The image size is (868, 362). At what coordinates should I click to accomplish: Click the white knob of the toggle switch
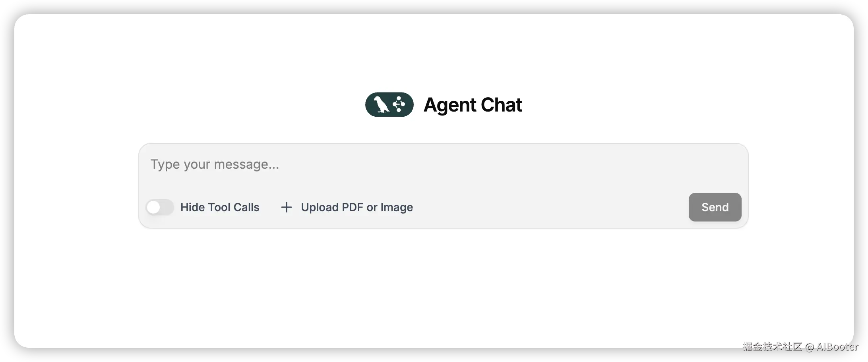153,207
